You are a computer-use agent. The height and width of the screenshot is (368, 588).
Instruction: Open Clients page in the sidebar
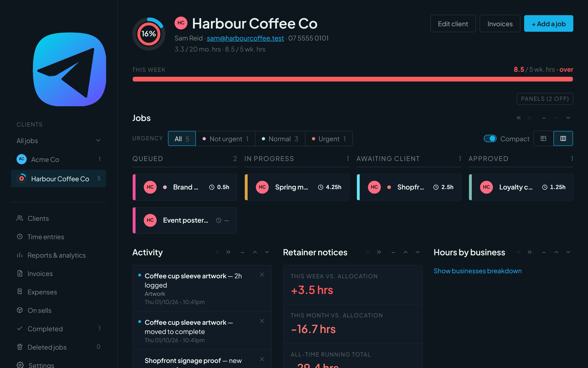pos(58,218)
